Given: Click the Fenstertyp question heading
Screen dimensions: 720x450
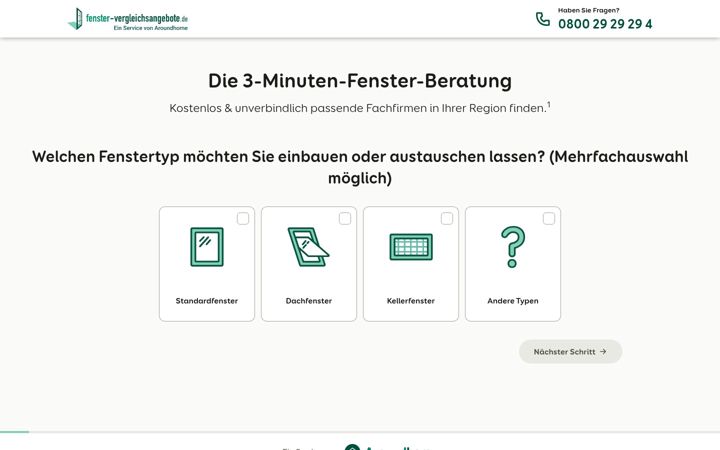Looking at the screenshot, I should point(360,167).
